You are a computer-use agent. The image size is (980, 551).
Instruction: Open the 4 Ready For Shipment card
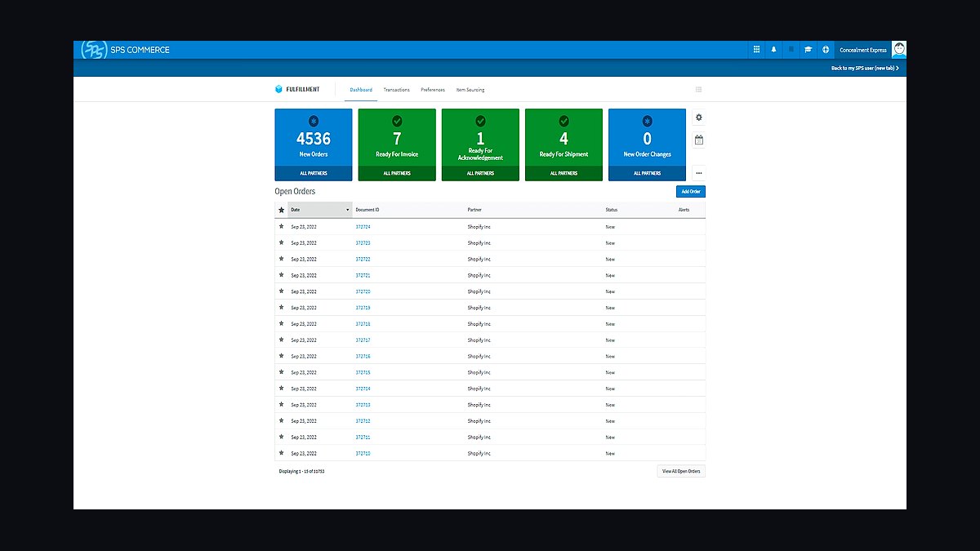point(563,137)
